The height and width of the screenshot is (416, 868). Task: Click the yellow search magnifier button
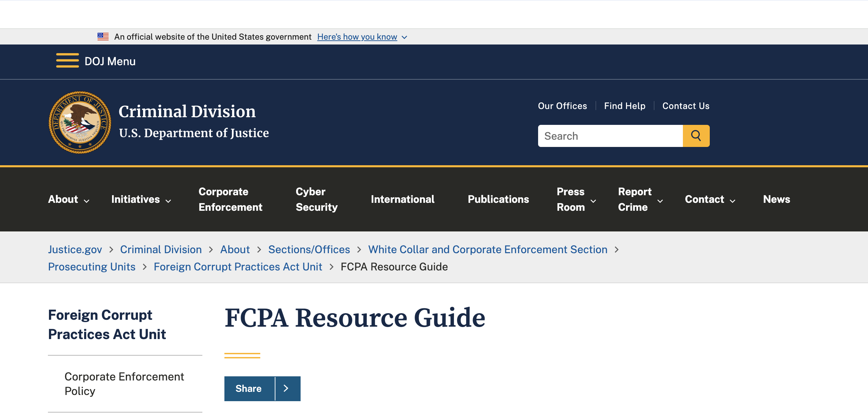click(x=696, y=136)
